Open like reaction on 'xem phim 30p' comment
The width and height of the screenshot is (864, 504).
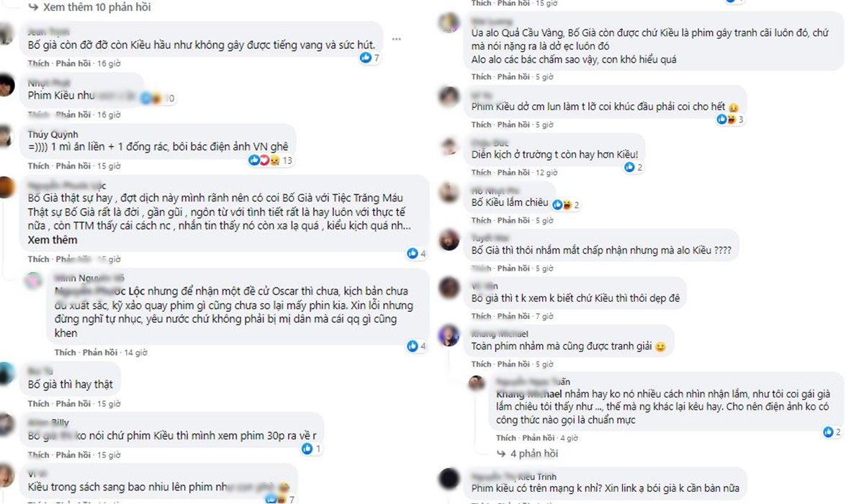tap(311, 449)
